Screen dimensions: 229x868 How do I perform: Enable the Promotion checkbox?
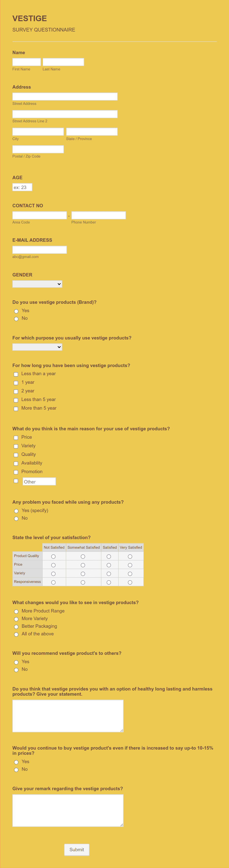click(16, 472)
